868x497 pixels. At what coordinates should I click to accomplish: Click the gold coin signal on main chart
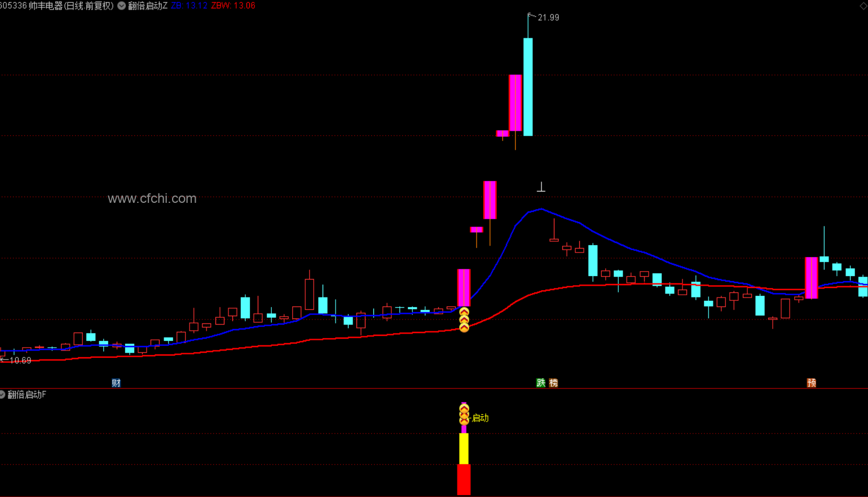point(464,320)
